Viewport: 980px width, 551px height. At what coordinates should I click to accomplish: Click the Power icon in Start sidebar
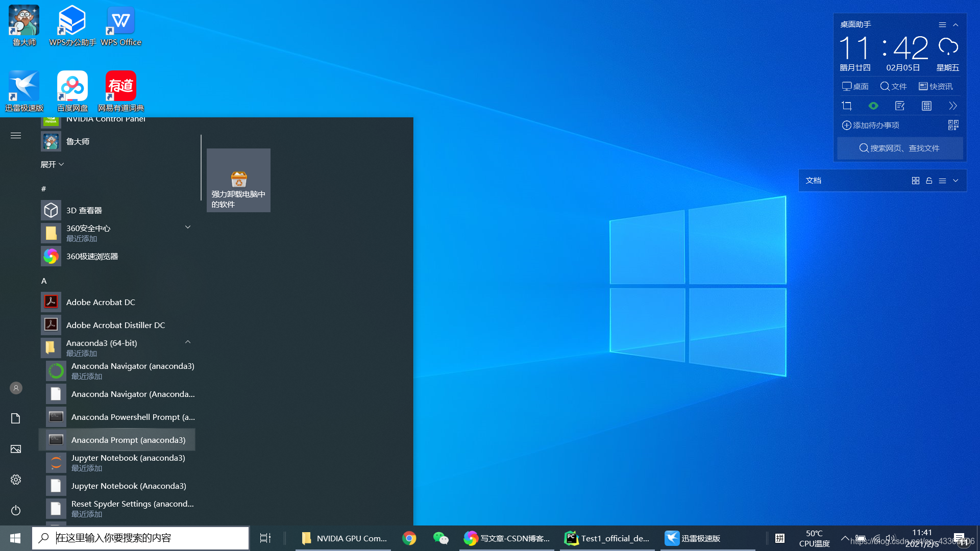click(16, 510)
